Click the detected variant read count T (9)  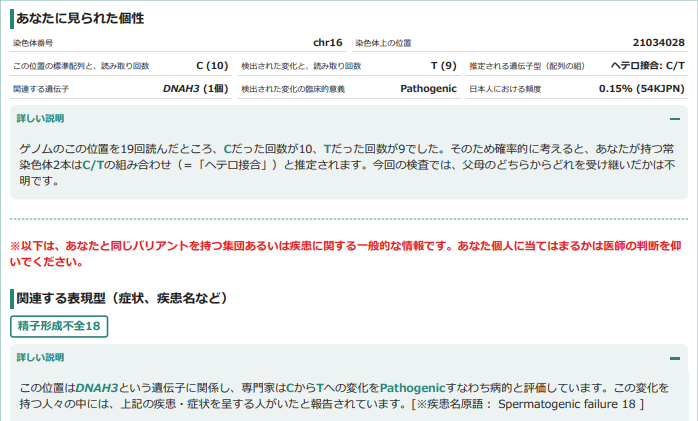443,66
